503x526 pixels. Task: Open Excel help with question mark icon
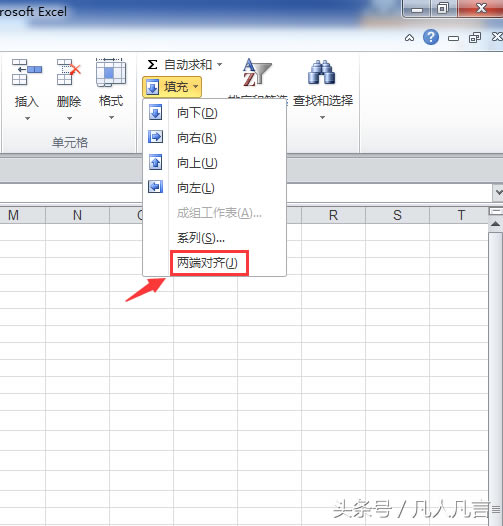click(x=431, y=37)
